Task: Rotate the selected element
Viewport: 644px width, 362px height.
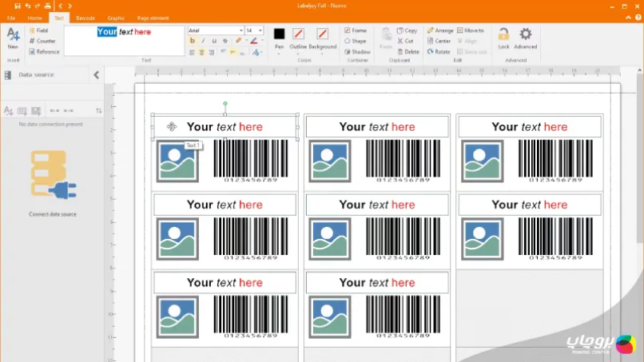Action: pyautogui.click(x=439, y=52)
